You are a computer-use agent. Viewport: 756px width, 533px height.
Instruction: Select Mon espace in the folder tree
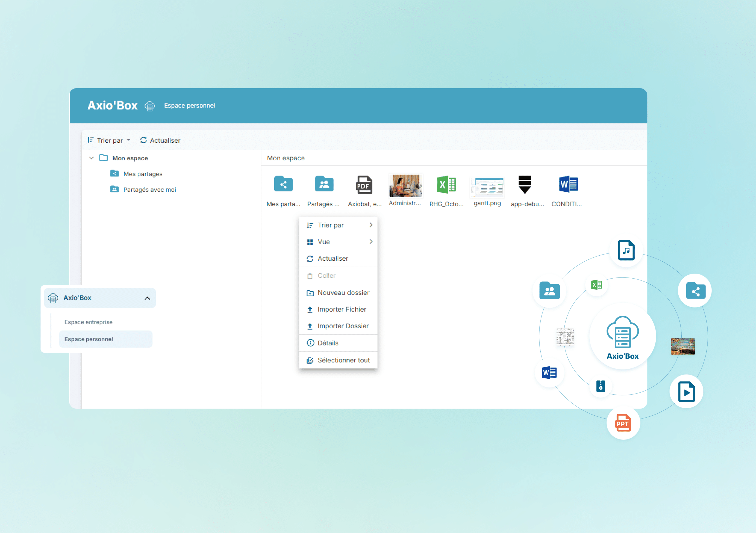click(x=130, y=158)
